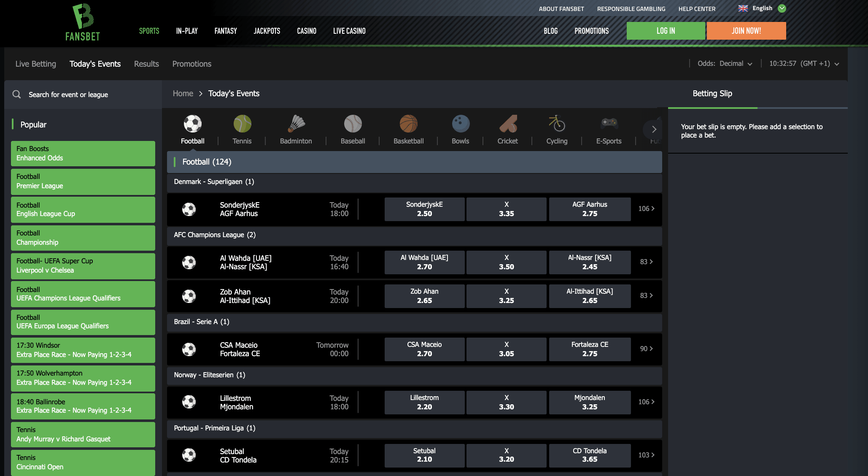Open the FANTASY menu

pyautogui.click(x=226, y=31)
